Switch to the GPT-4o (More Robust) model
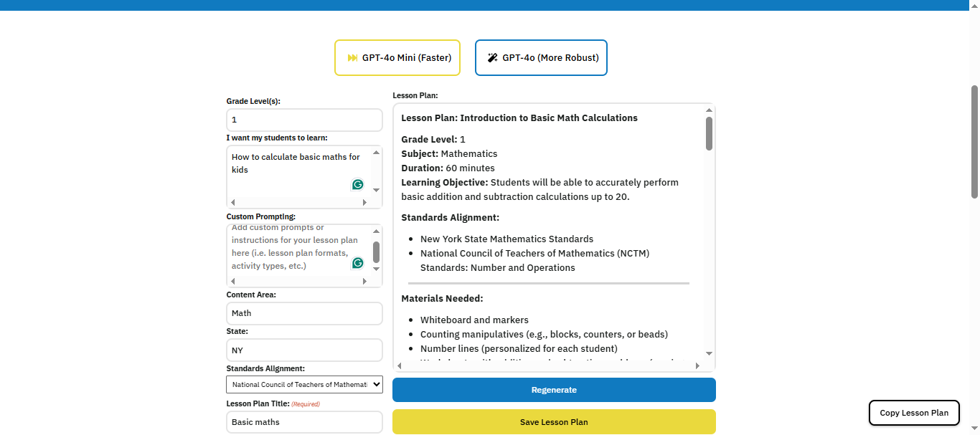Screen dimensions: 980x435 (541, 57)
